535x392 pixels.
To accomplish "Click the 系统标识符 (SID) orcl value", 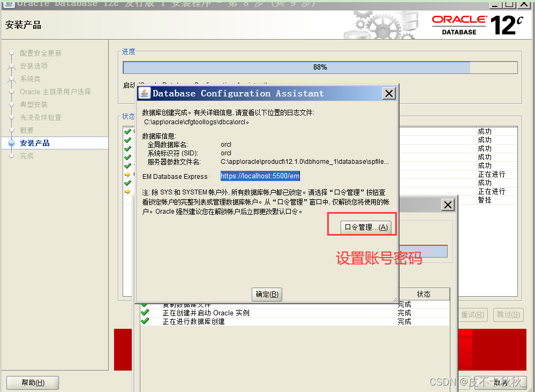I will point(226,153).
